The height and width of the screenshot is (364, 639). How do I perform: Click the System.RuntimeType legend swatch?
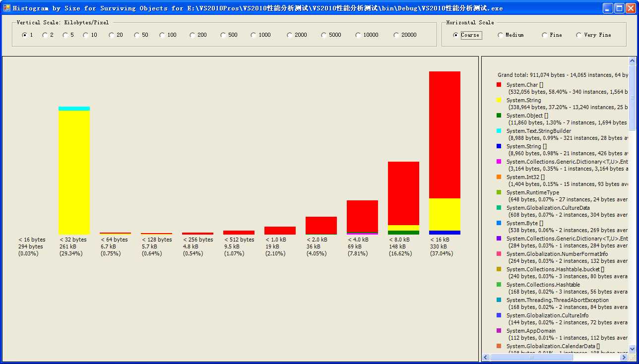point(499,193)
